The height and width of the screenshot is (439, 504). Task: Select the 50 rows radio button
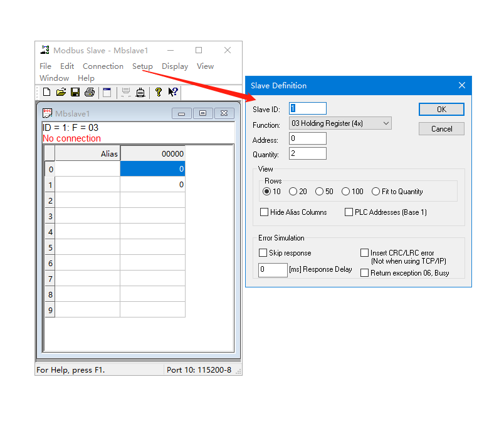coord(319,192)
